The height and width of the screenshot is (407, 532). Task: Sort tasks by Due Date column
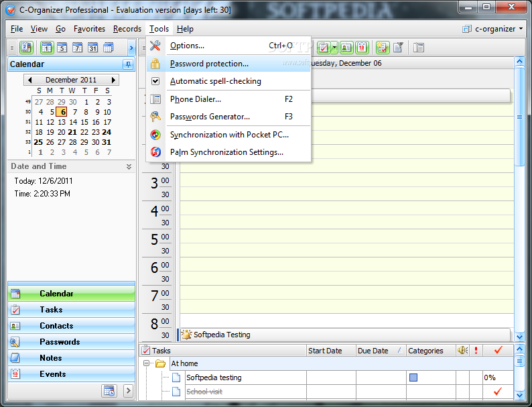click(x=381, y=351)
